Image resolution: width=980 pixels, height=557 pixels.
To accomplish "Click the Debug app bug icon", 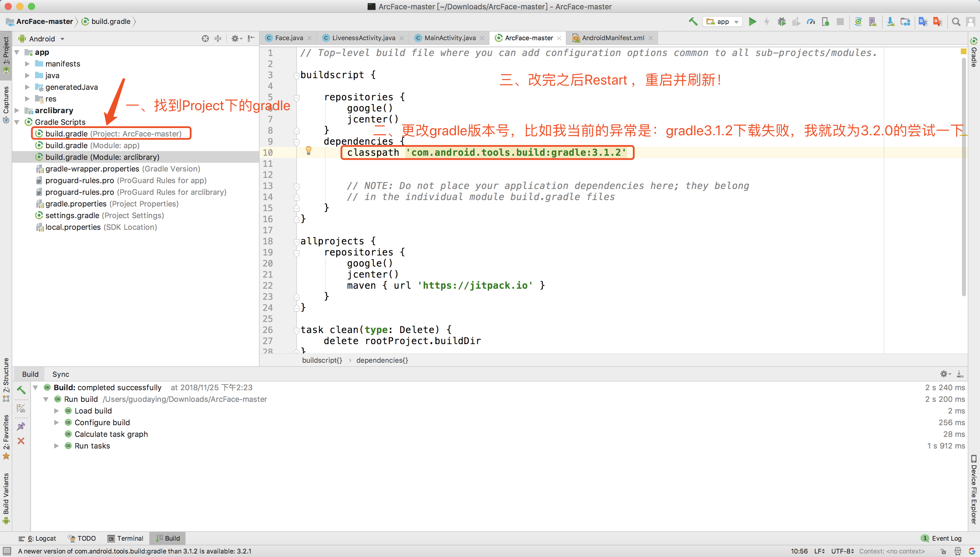I will pyautogui.click(x=781, y=21).
